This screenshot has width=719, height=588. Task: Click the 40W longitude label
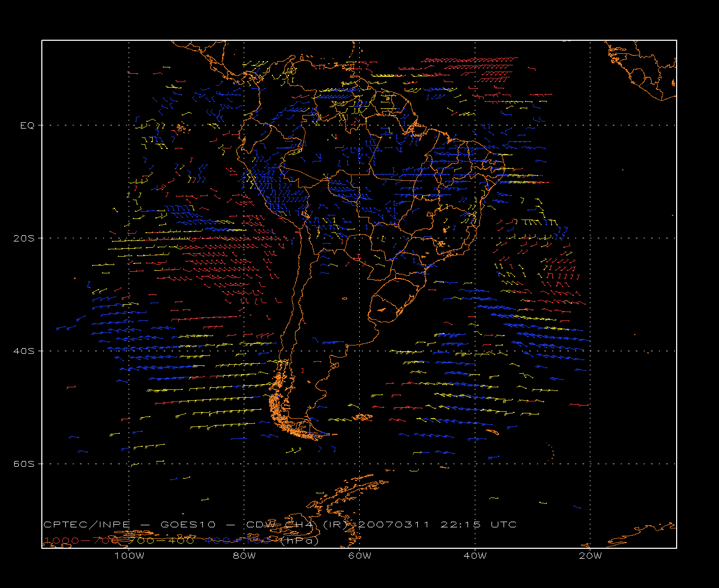(475, 556)
